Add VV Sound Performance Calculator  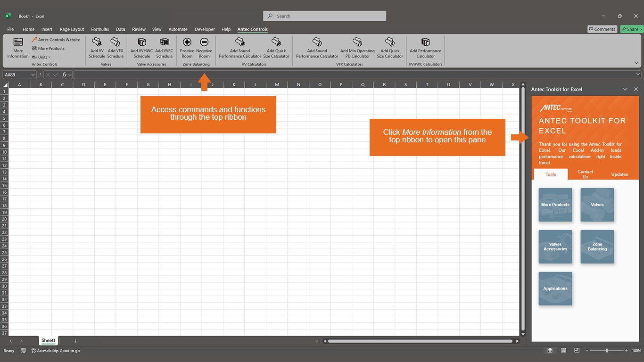240,48
